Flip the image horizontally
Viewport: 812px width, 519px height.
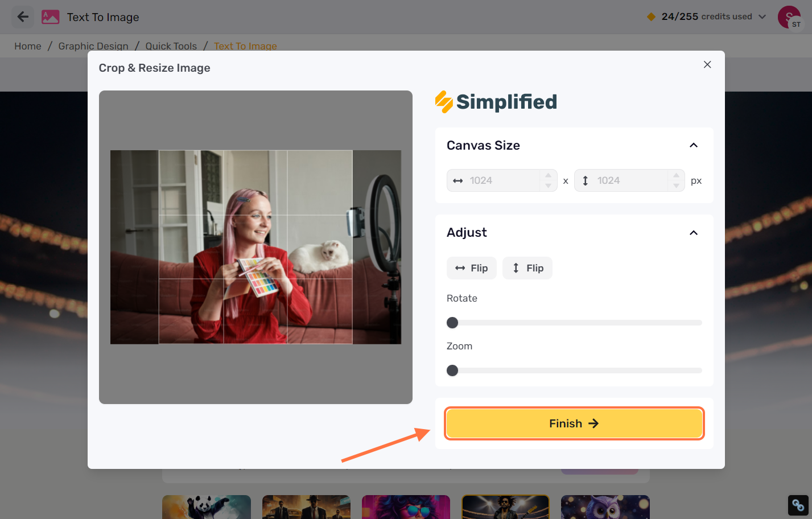coord(472,268)
